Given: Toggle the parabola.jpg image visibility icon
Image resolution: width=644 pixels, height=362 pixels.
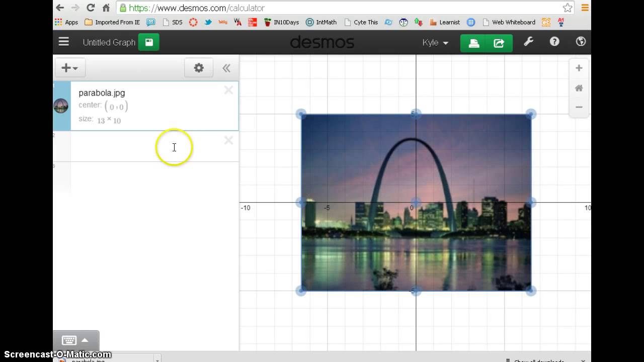Looking at the screenshot, I should click(61, 106).
